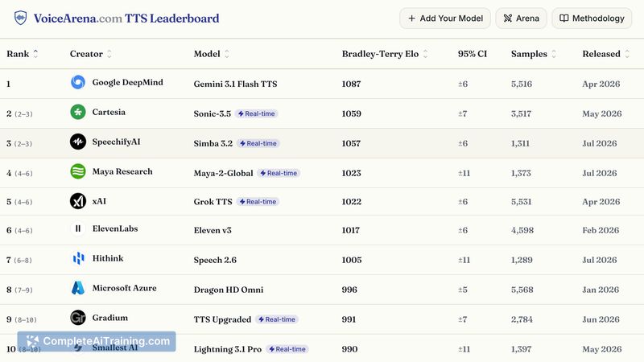
Task: Sort by Creator column arrows
Action: point(109,54)
